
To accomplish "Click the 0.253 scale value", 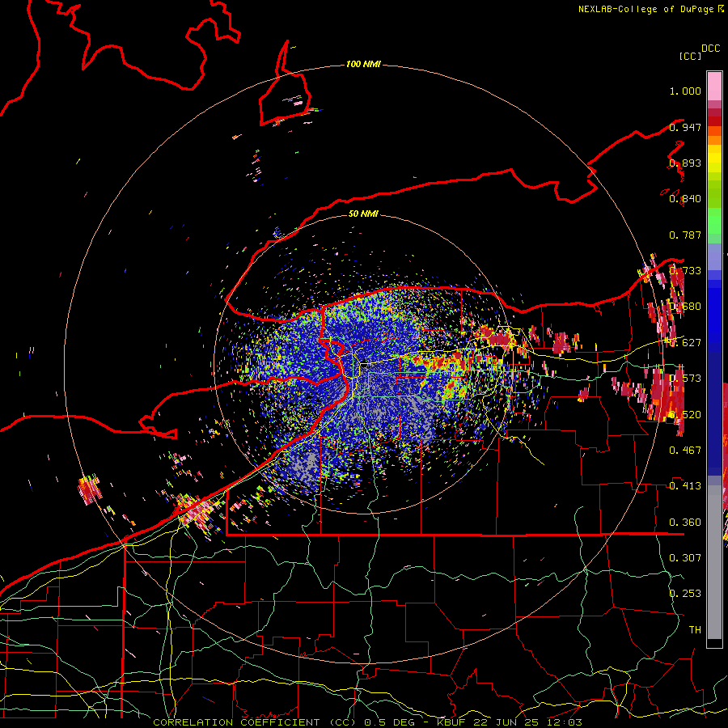I will (x=685, y=594).
